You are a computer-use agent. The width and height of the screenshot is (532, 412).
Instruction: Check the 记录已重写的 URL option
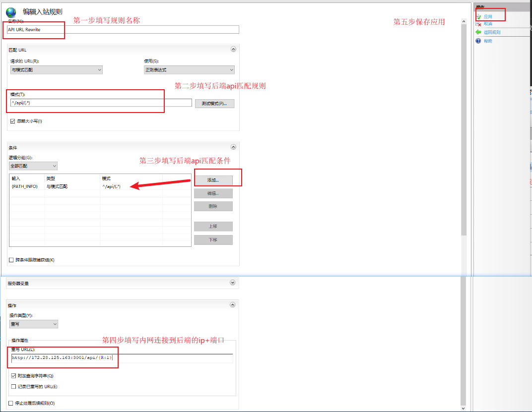coord(13,386)
